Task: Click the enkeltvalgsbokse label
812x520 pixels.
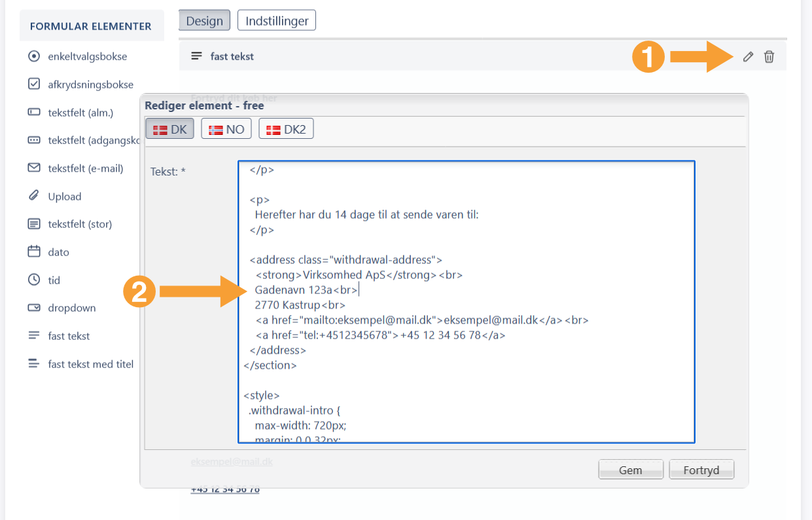Action: tap(88, 56)
